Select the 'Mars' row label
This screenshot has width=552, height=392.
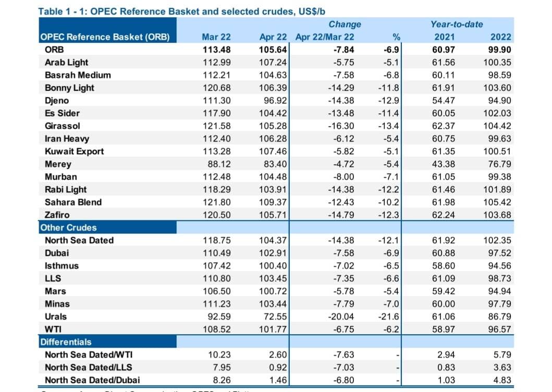[55, 291]
